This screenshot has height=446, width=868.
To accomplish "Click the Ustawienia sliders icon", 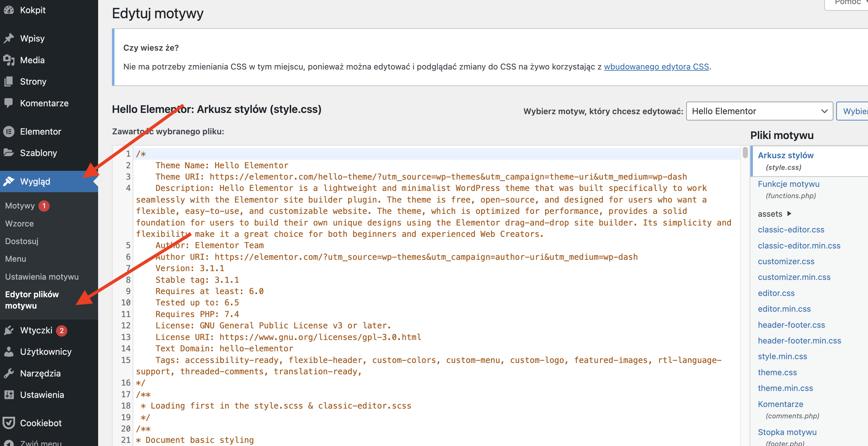I will click(x=9, y=395).
